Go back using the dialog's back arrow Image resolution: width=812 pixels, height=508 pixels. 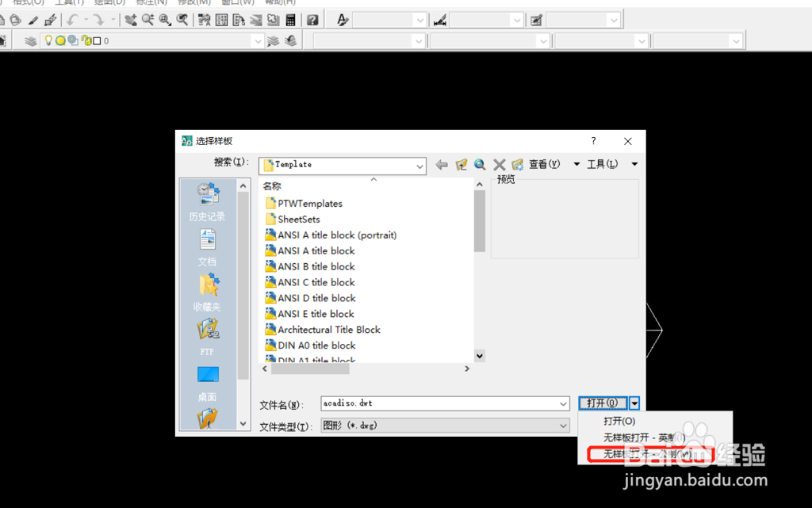[x=442, y=165]
